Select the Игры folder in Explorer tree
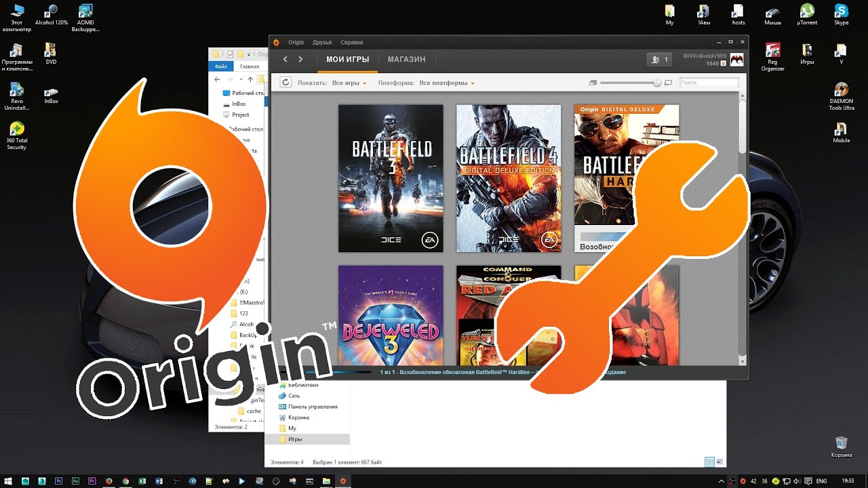868x488 pixels. click(x=307, y=439)
